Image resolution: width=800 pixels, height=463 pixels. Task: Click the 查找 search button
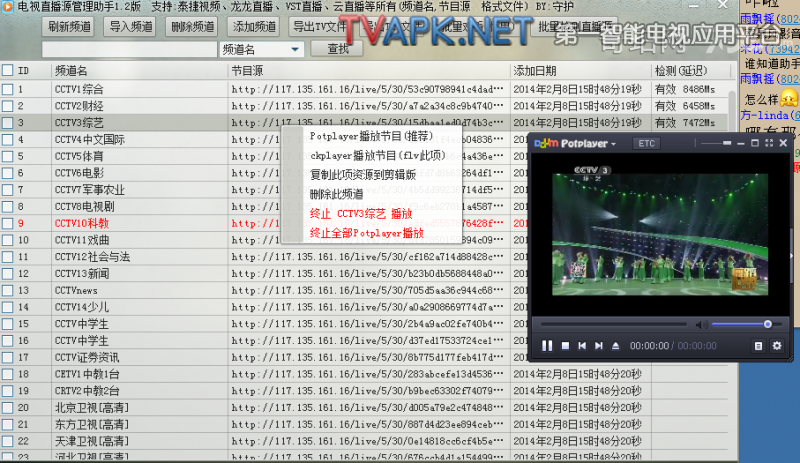pyautogui.click(x=337, y=49)
